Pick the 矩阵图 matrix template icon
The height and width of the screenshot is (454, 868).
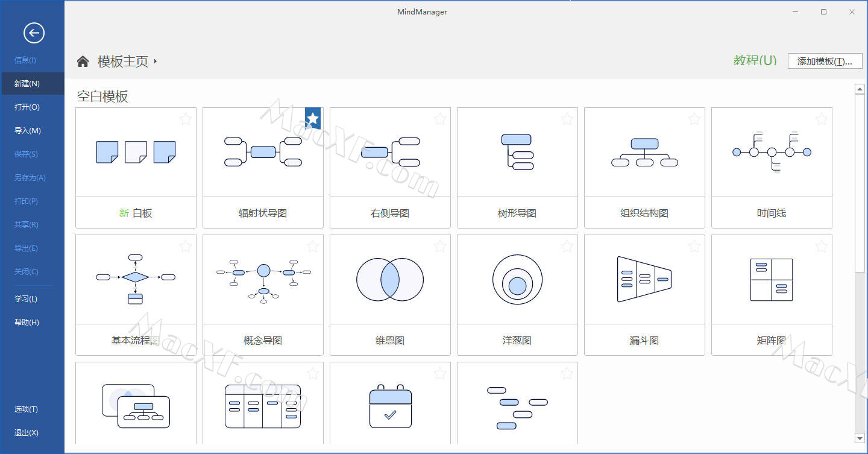[772, 280]
